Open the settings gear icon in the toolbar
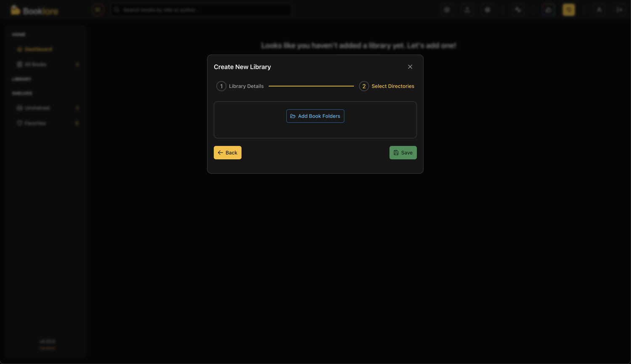Image resolution: width=631 pixels, height=364 pixels. tap(488, 10)
